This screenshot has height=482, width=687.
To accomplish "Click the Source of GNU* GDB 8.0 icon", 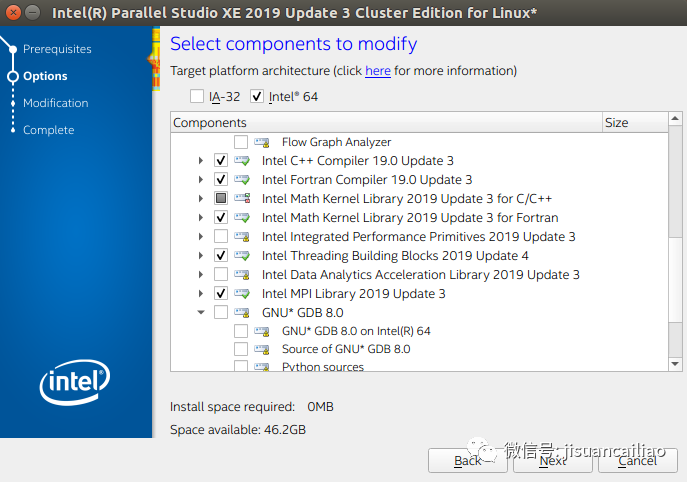I will (x=262, y=349).
